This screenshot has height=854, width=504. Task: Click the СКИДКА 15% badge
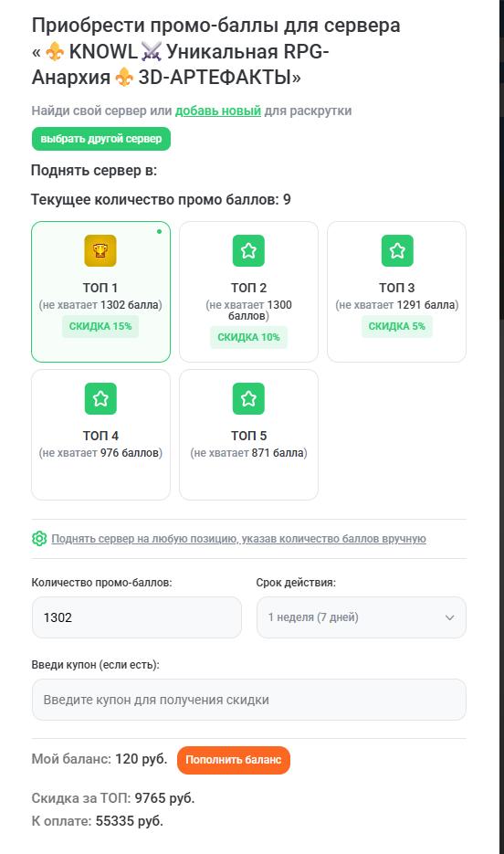100,326
